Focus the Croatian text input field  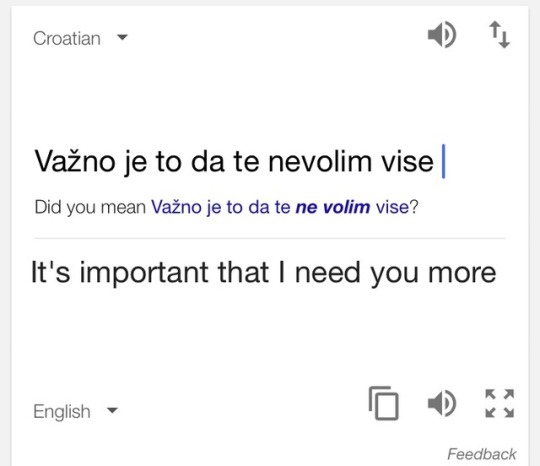(x=240, y=161)
